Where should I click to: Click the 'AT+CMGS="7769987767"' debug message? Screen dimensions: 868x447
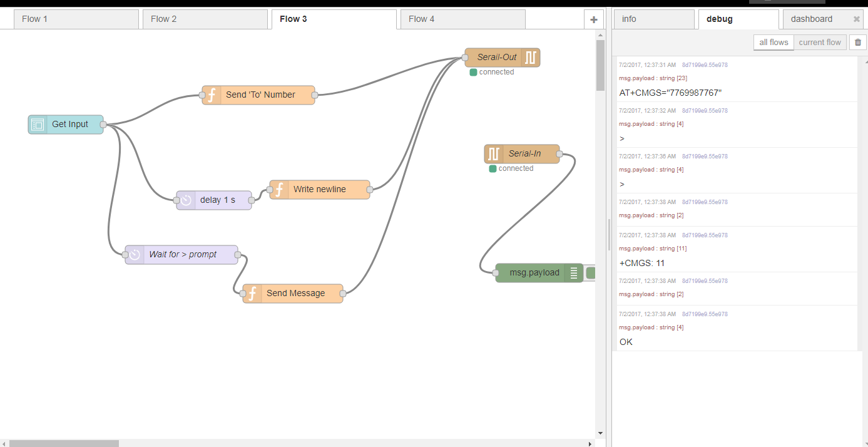click(x=671, y=93)
